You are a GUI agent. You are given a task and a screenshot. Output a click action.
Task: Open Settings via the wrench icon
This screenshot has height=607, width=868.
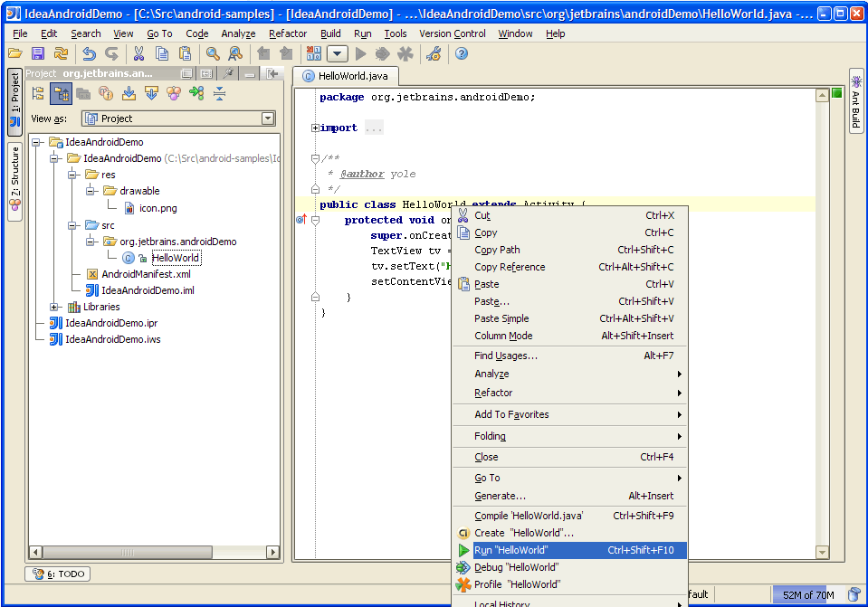pyautogui.click(x=433, y=54)
